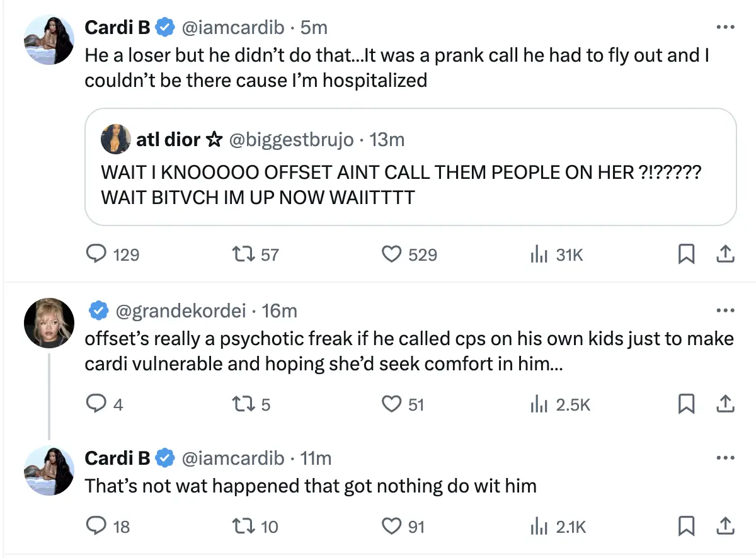Like Cardi B's tweet about the prank call
Viewport: 756px width, 558px height.
coord(392,254)
